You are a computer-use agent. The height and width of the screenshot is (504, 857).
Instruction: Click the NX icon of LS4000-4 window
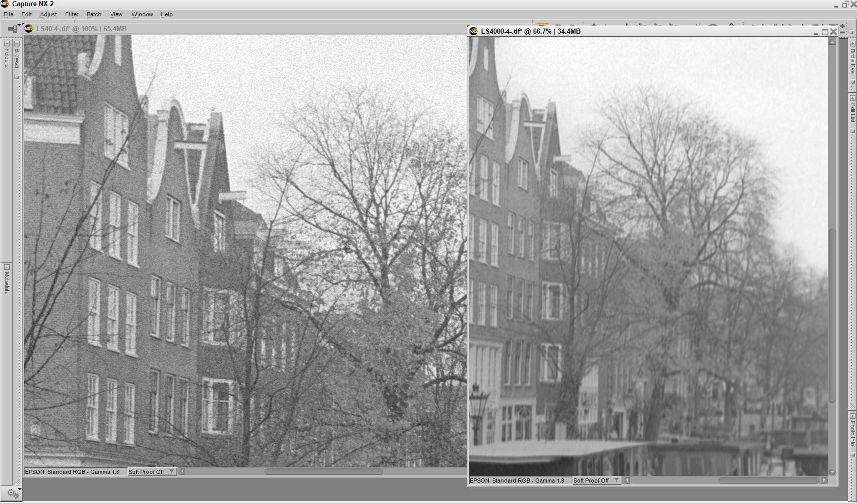473,31
